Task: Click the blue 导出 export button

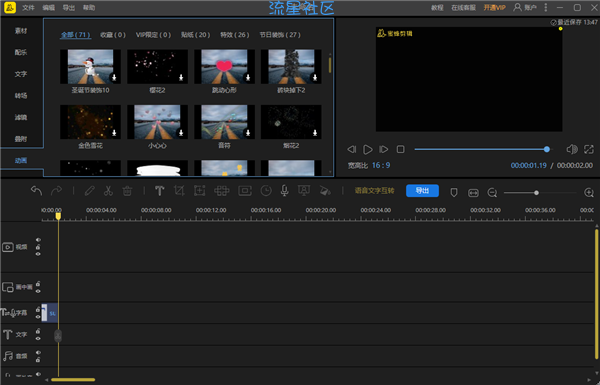Action: point(422,191)
